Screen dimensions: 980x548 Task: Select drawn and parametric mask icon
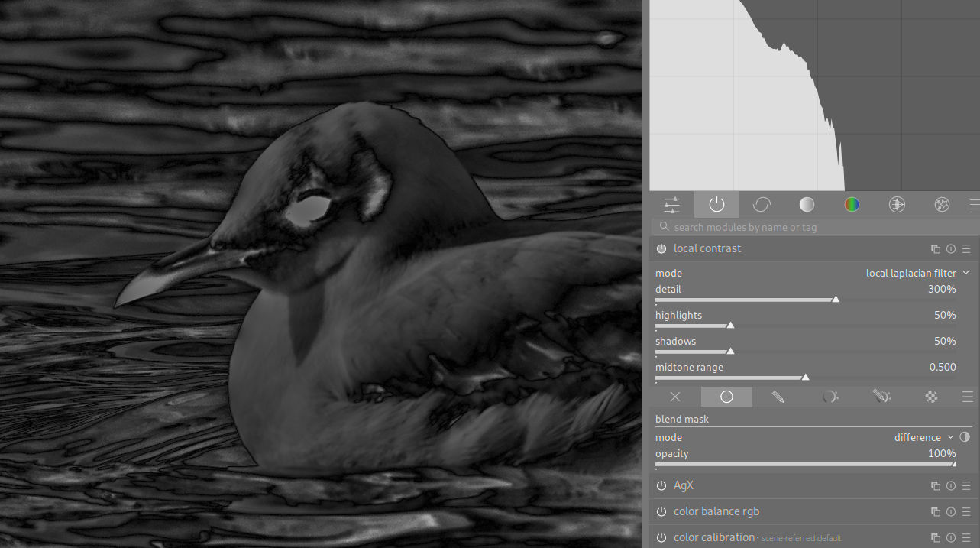coord(881,397)
